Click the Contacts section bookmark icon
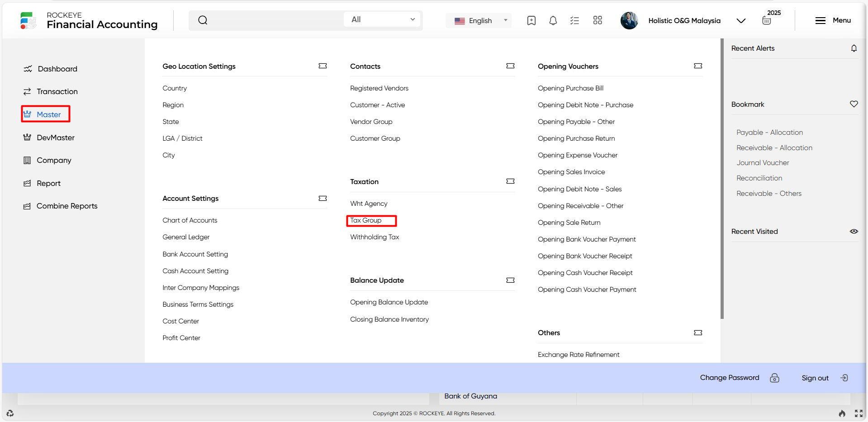The image size is (868, 422). 510,66
